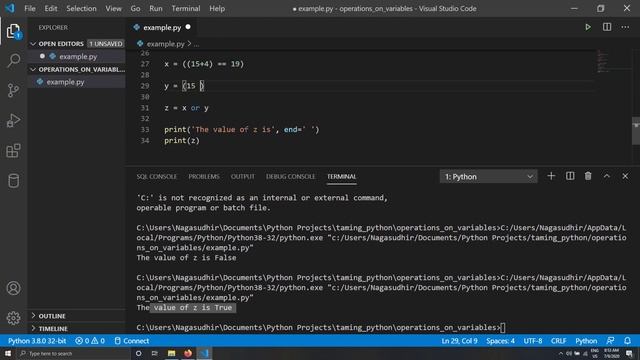Open Source Control view

click(13, 90)
